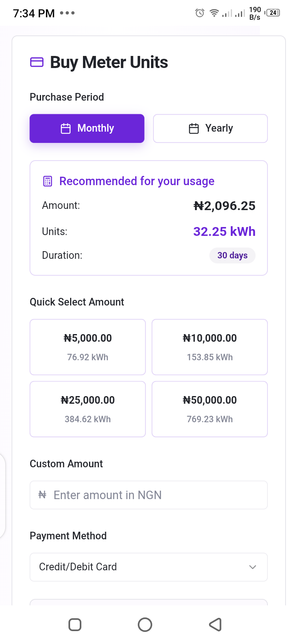The width and height of the screenshot is (290, 644).
Task: Switch to Yearly purchase period
Action: (x=210, y=128)
